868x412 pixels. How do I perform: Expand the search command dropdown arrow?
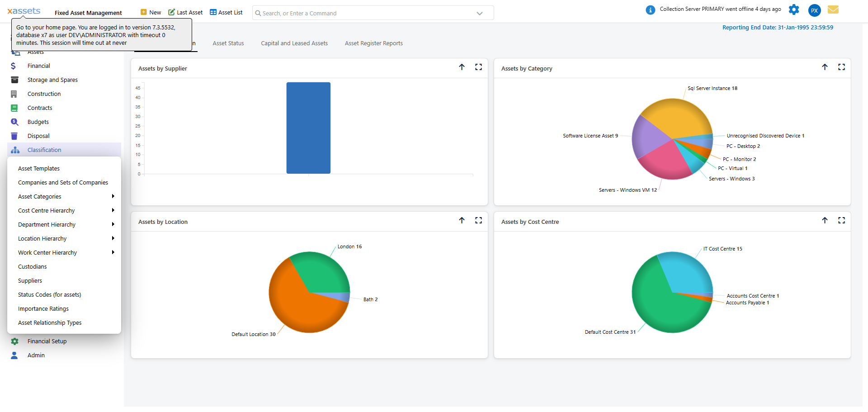point(479,13)
